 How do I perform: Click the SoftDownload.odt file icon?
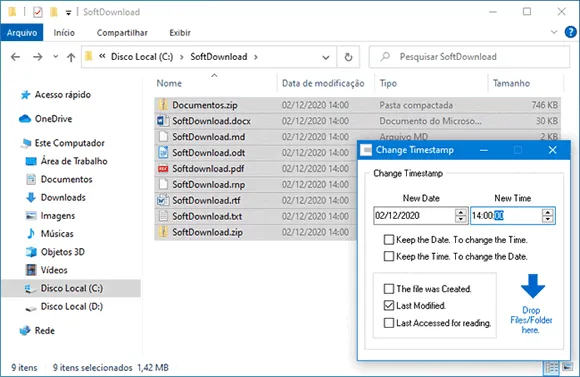(x=163, y=152)
